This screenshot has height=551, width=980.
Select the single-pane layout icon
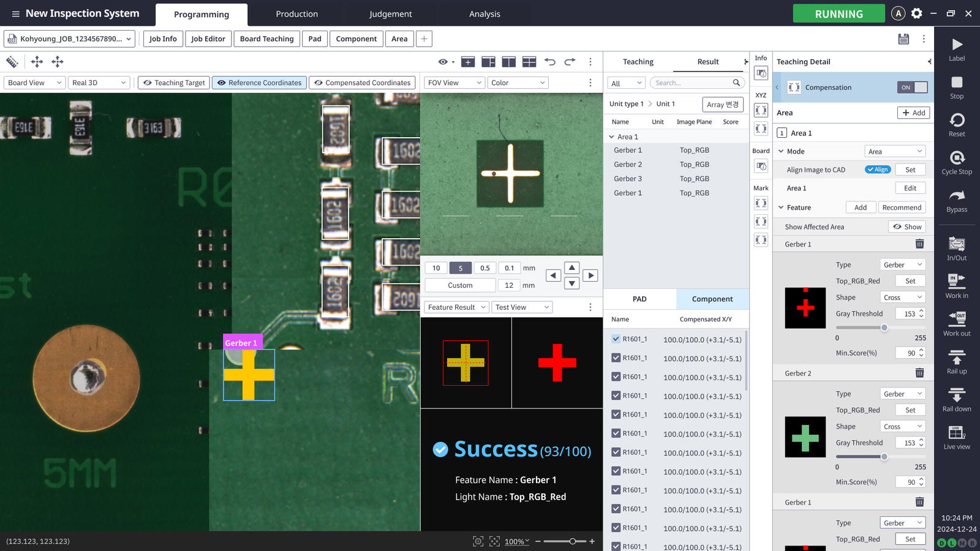pyautogui.click(x=468, y=62)
